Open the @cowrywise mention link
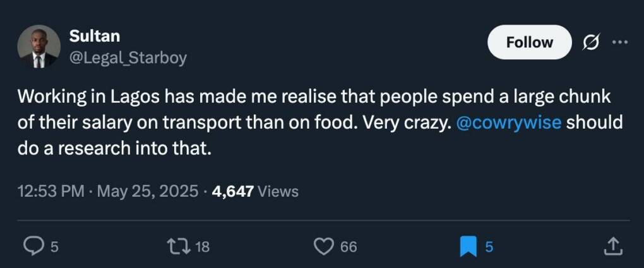 click(x=508, y=122)
